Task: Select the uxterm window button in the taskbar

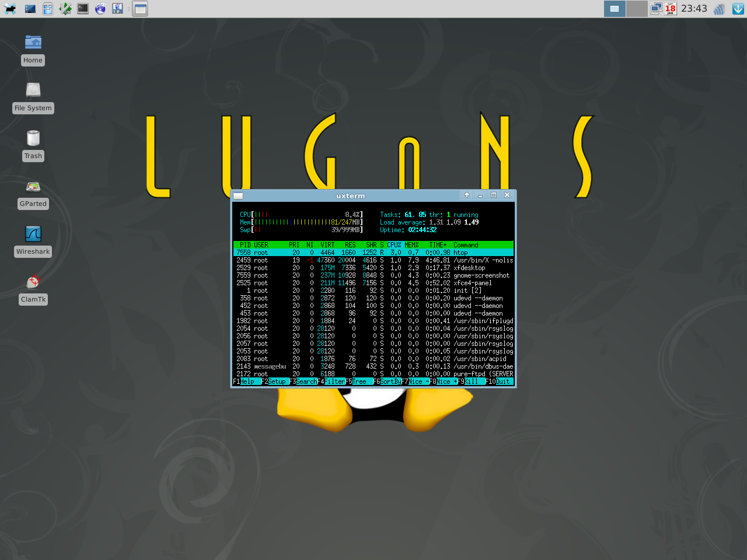Action: click(140, 9)
